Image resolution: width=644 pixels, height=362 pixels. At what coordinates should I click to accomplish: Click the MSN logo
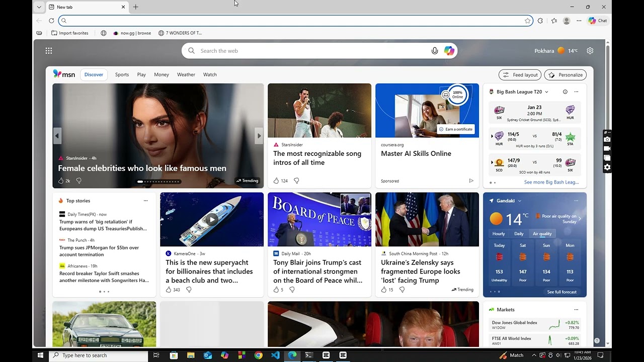(x=64, y=74)
